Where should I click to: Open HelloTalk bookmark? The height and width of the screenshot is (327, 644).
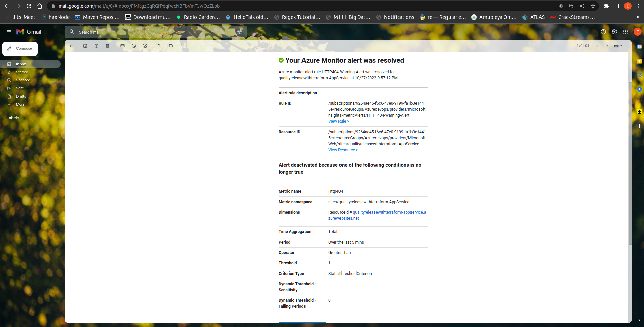pos(247,17)
